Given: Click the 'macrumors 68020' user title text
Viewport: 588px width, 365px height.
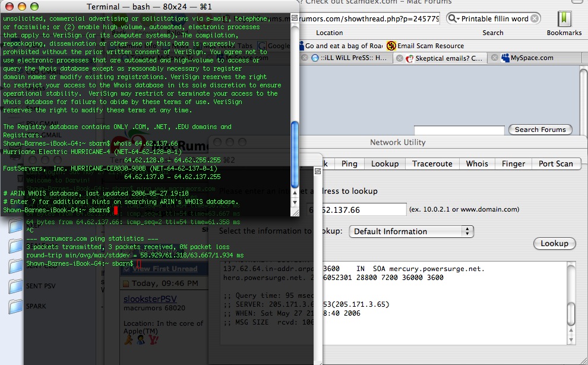Looking at the screenshot, I should point(154,308).
